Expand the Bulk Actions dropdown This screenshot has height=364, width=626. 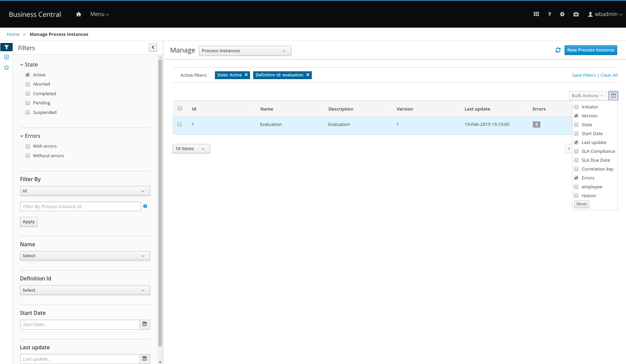click(x=587, y=96)
